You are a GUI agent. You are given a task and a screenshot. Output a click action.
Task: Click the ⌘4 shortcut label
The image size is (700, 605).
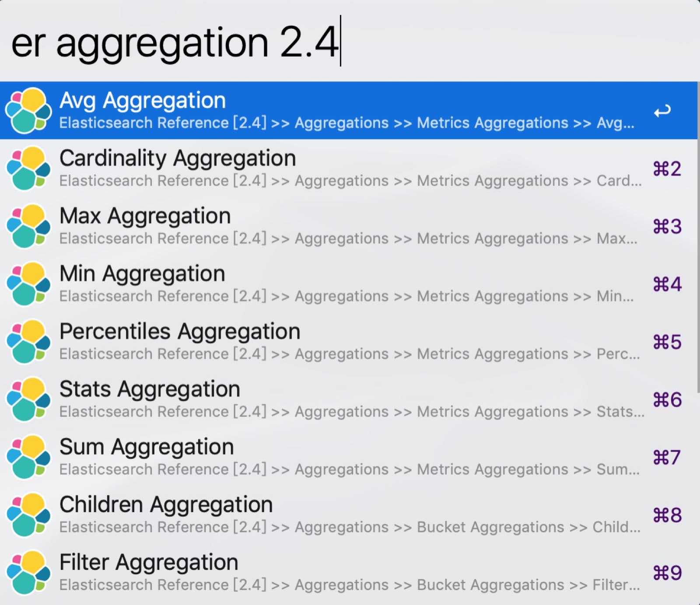pos(667,285)
